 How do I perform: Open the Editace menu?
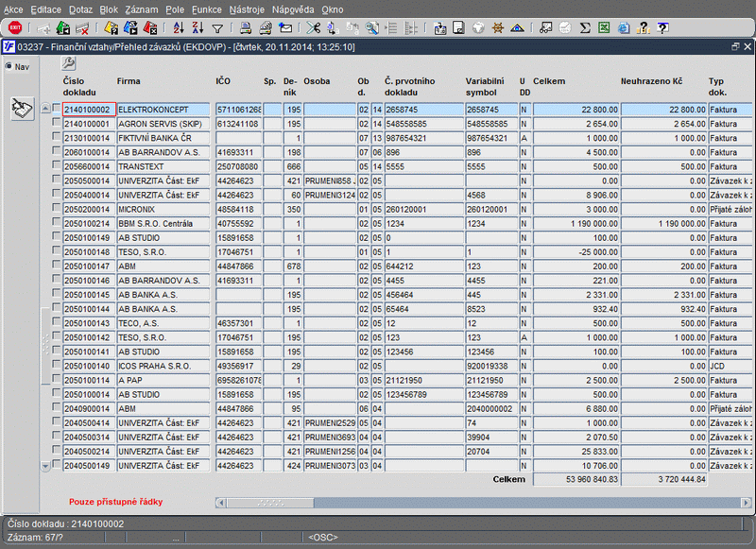[45, 9]
